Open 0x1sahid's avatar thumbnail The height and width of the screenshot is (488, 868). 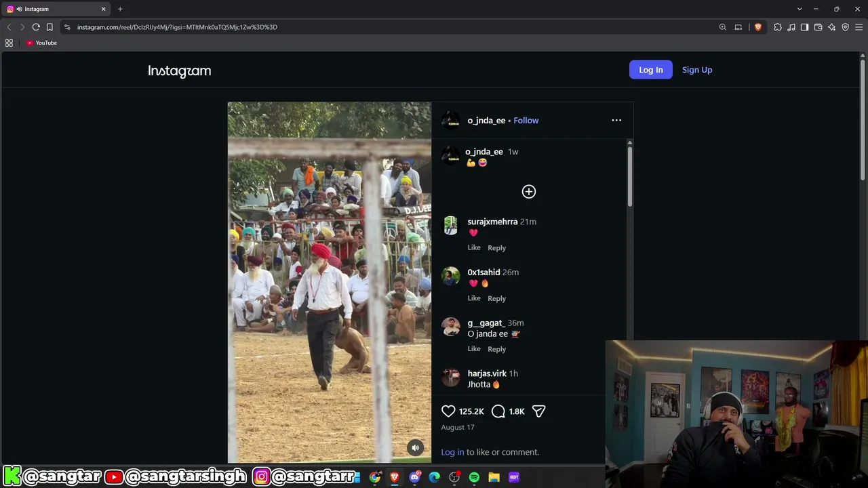451,277
